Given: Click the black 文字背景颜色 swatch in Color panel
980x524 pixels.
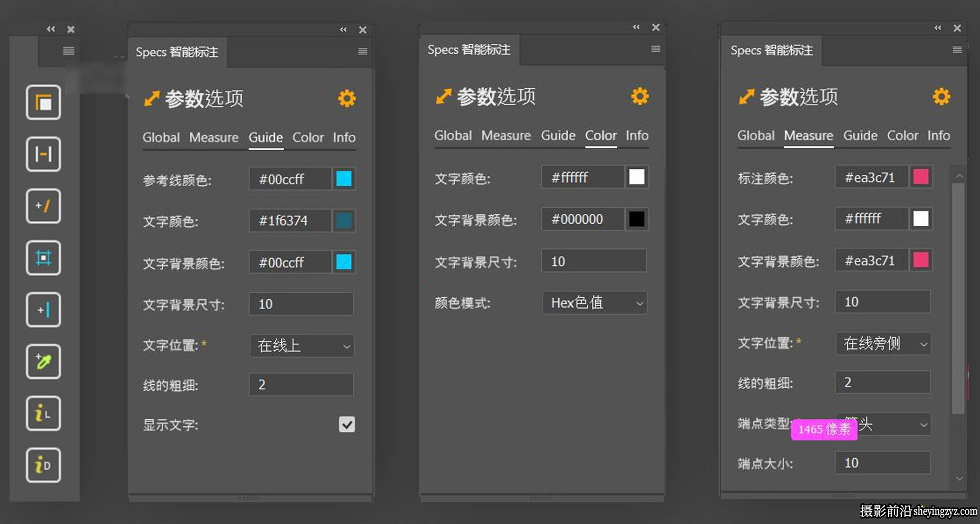Looking at the screenshot, I should click(637, 219).
